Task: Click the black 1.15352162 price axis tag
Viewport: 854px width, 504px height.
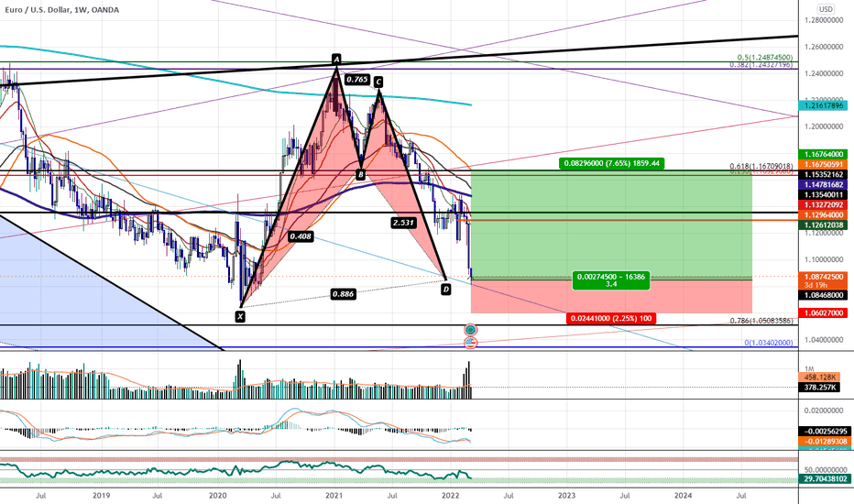Action: [x=824, y=174]
